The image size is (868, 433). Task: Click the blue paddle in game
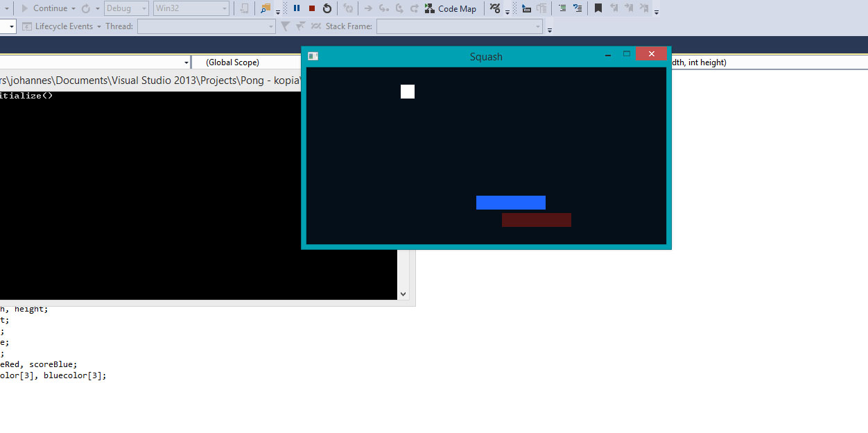pyautogui.click(x=510, y=203)
